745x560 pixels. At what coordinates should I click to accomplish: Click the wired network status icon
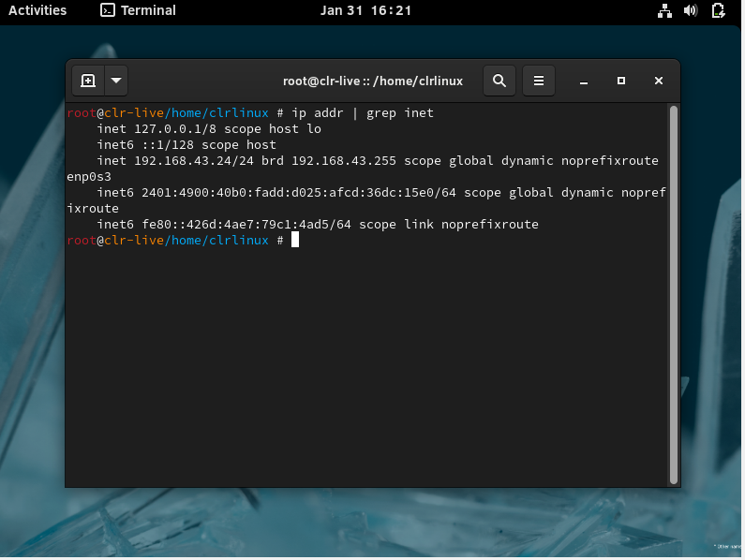pyautogui.click(x=664, y=10)
